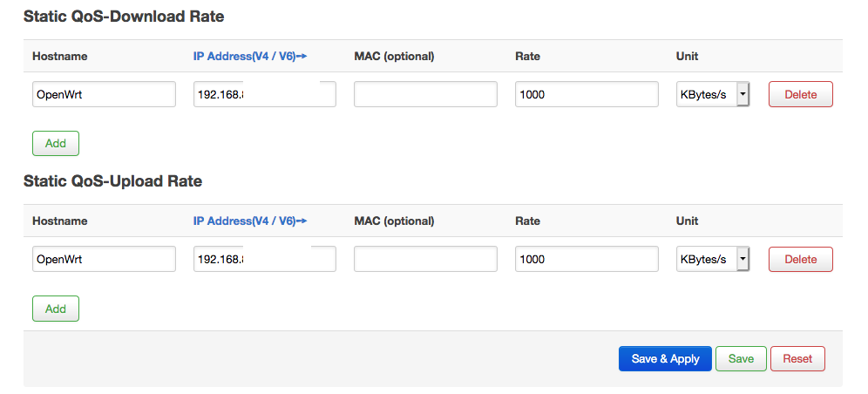The width and height of the screenshot is (868, 394).
Task: Add a new Download Rate entry
Action: pyautogui.click(x=56, y=143)
